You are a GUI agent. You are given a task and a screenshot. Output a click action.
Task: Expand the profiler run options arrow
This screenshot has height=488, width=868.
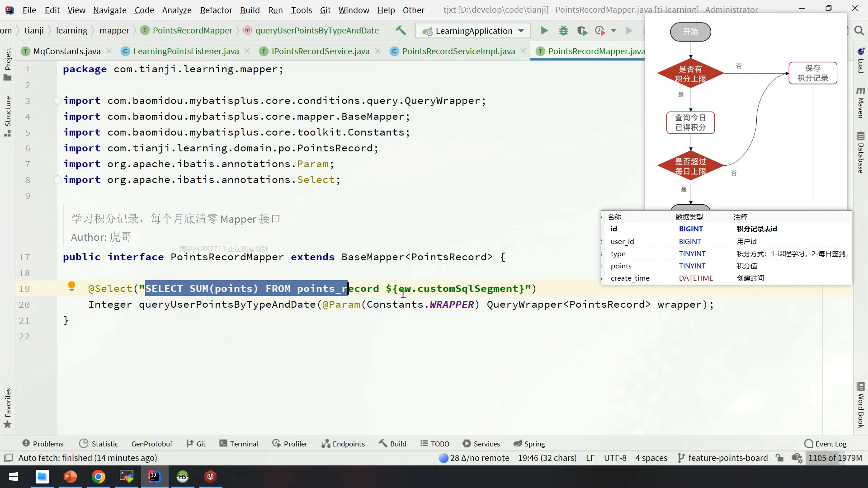[x=613, y=31]
